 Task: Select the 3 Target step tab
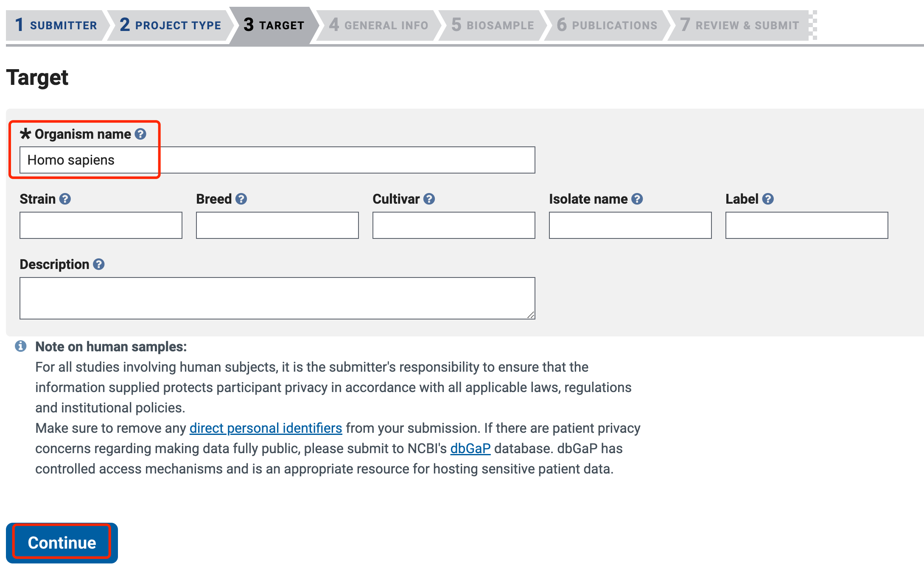tap(274, 25)
